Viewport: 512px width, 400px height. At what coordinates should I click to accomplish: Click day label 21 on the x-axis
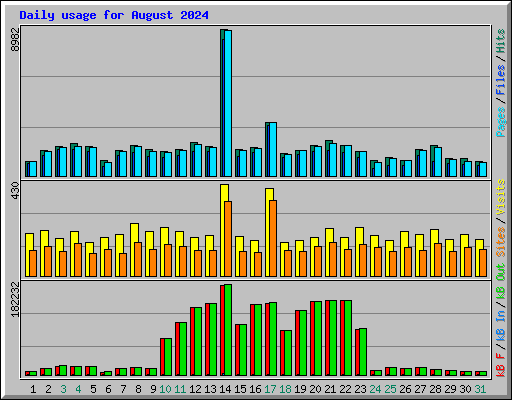[330, 389]
